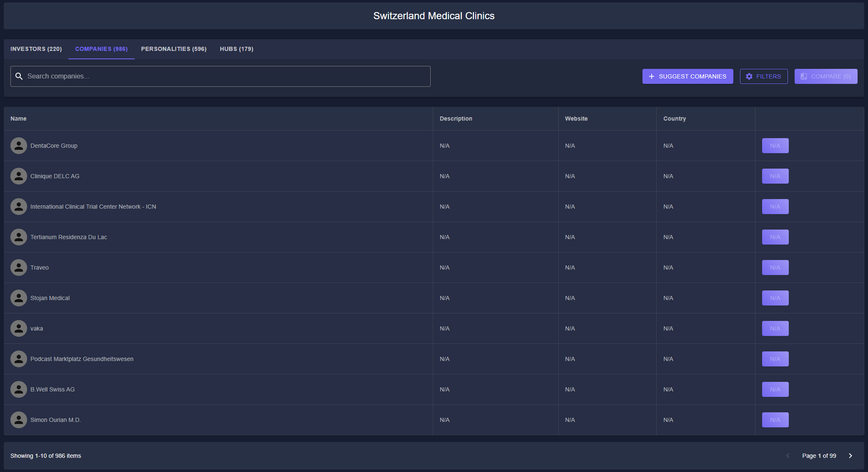Image resolution: width=868 pixels, height=472 pixels.
Task: Click the Stojan Medical avatar icon
Action: (x=19, y=298)
